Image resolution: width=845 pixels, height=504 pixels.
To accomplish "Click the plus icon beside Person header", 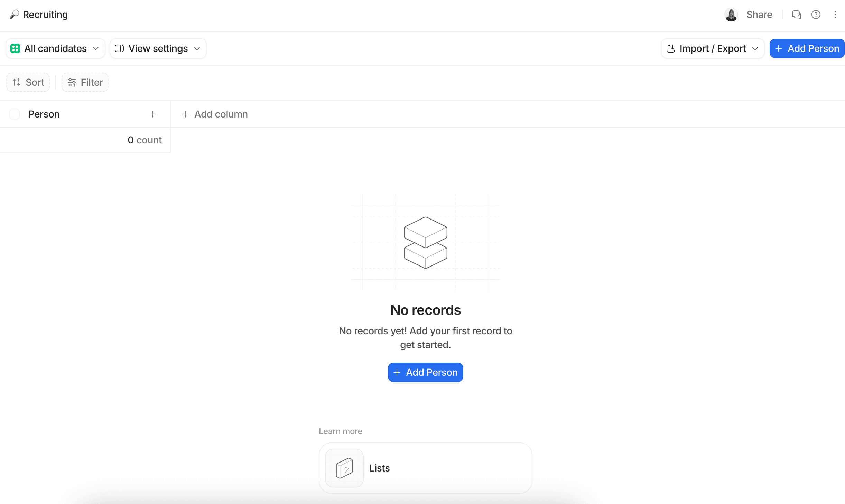I will click(153, 114).
